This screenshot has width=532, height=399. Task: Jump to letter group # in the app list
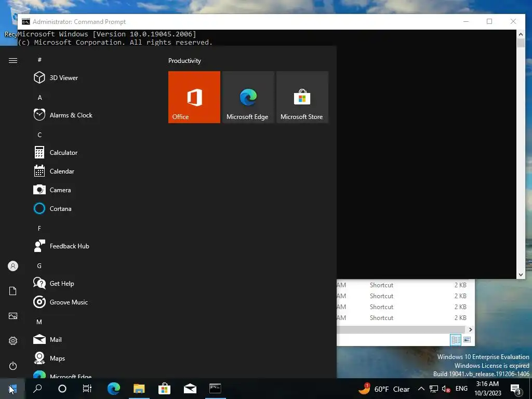coord(39,60)
